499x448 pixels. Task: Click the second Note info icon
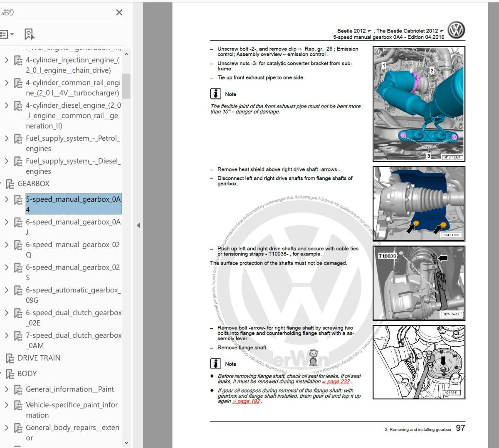click(215, 364)
